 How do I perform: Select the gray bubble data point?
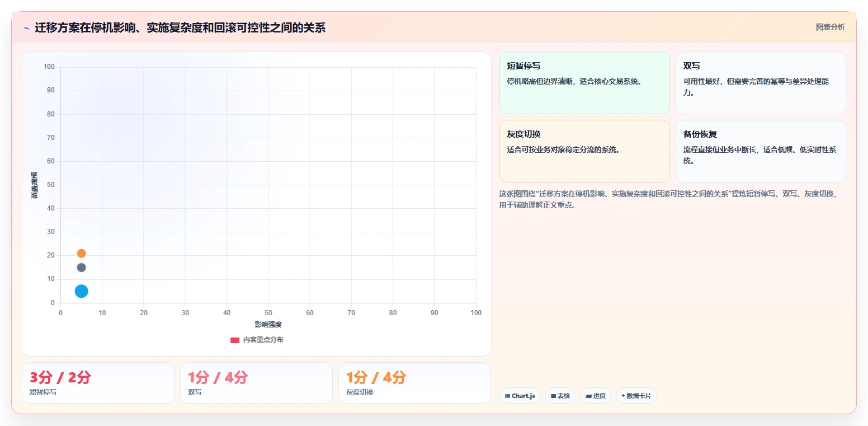[81, 268]
